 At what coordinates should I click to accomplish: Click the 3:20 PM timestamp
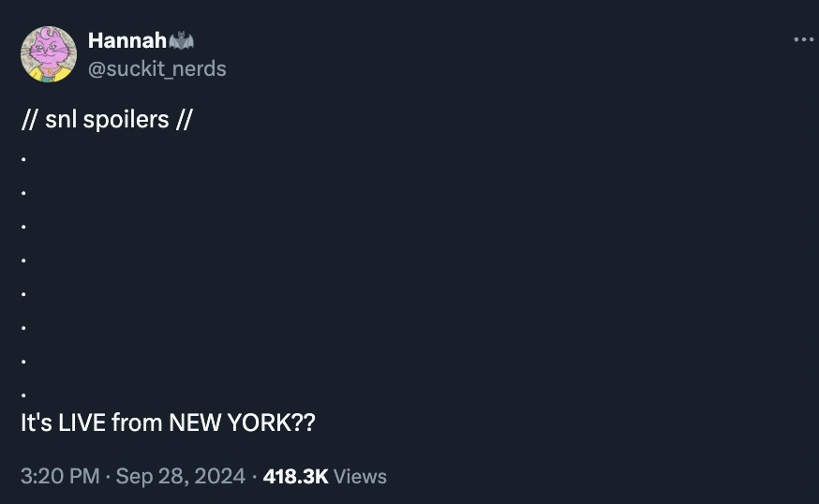click(59, 476)
